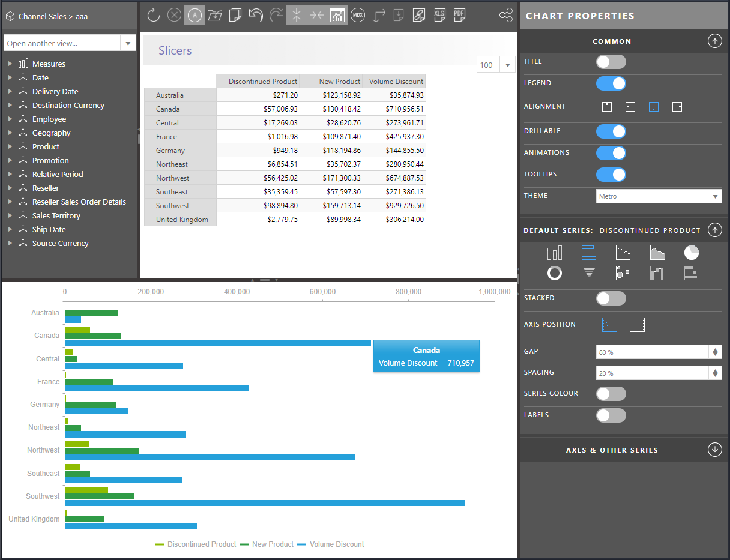This screenshot has height=560, width=730.
Task: Click the share icon
Action: click(506, 15)
